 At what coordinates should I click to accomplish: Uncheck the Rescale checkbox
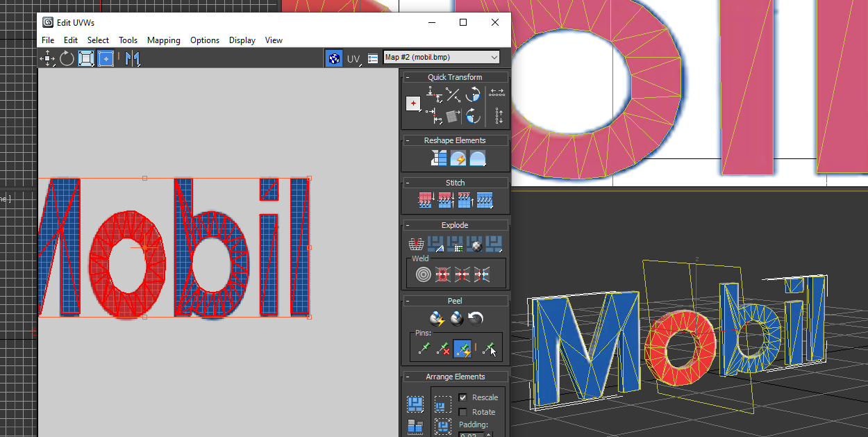click(x=463, y=397)
